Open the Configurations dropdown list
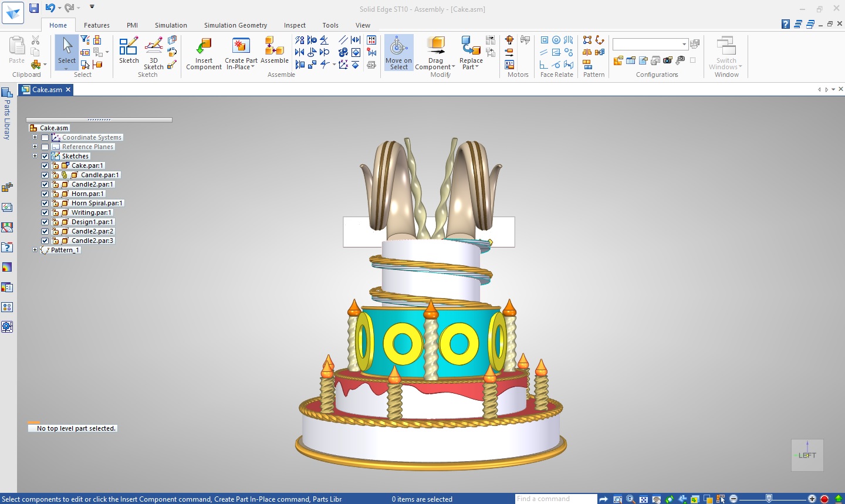The height and width of the screenshot is (504, 845). (x=684, y=45)
